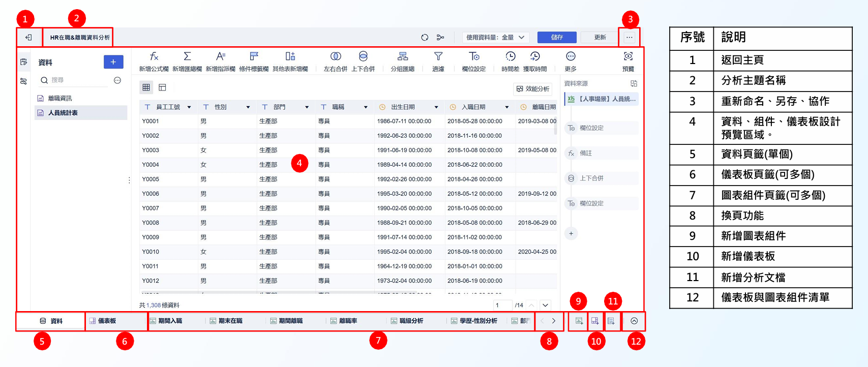
Task: Select the 人員統計表 table
Action: [x=81, y=113]
